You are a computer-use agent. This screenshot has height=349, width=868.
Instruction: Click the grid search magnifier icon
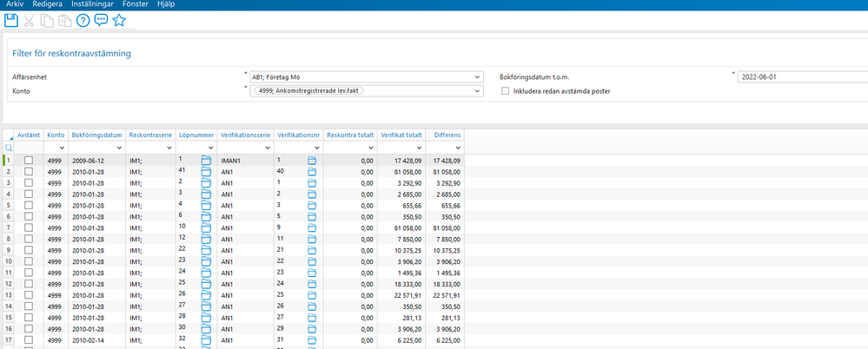pos(9,148)
